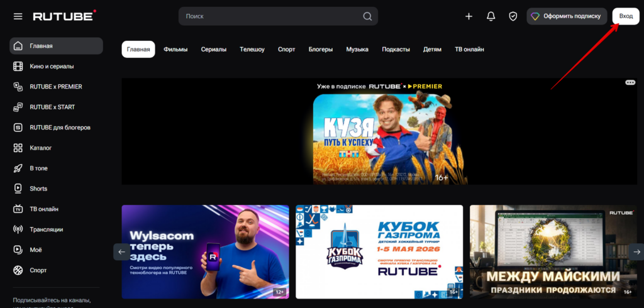Open RUTUBE x START sidebar link

pos(56,107)
